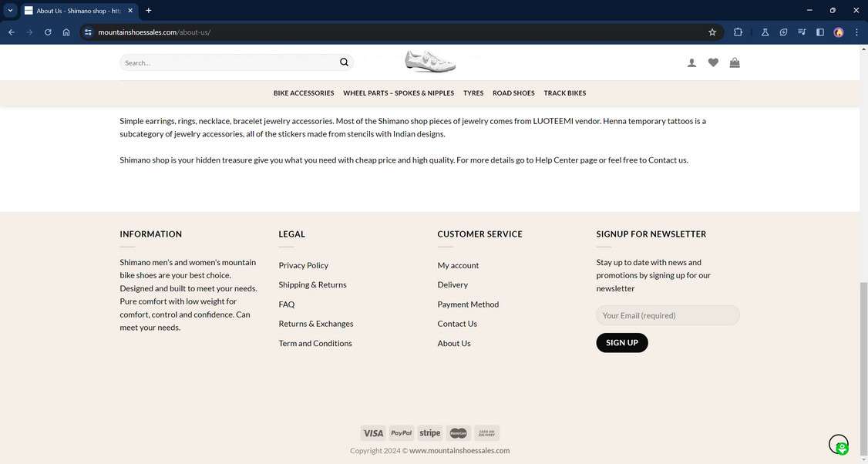Toggle the browser side panel icon
This screenshot has height=464, width=868.
pyautogui.click(x=819, y=32)
